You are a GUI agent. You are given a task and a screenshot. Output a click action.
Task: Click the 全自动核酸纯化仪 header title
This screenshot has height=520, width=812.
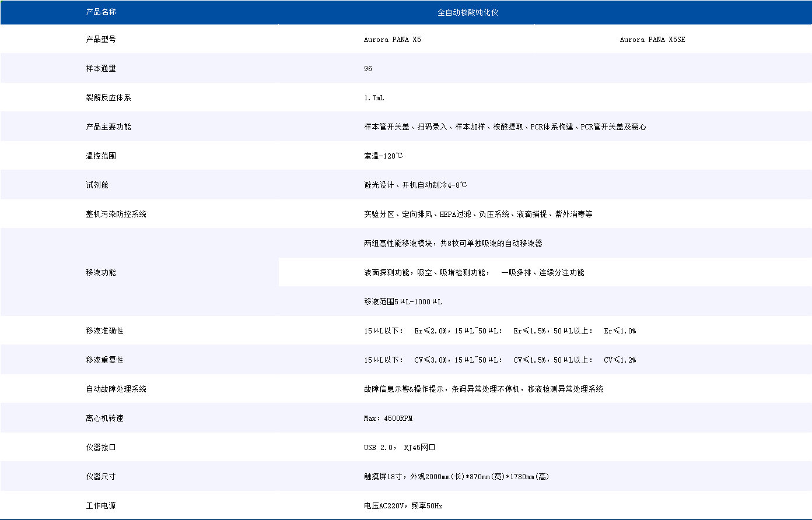[468, 12]
